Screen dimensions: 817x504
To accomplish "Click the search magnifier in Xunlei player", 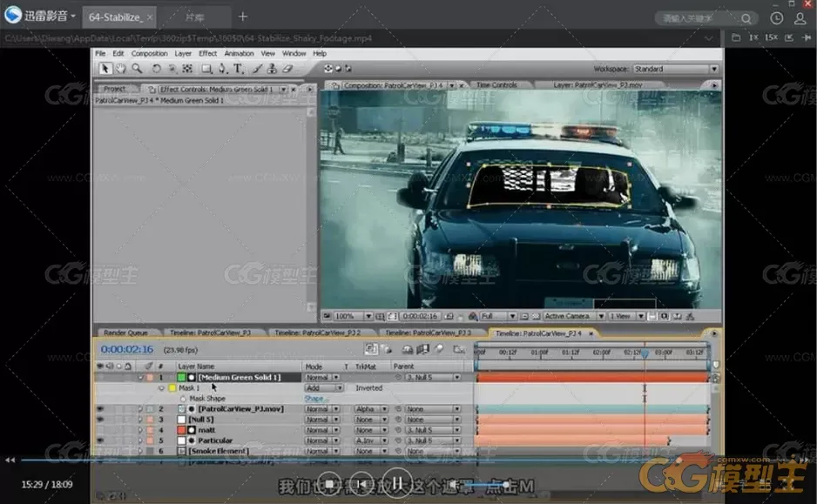I will 746,19.
